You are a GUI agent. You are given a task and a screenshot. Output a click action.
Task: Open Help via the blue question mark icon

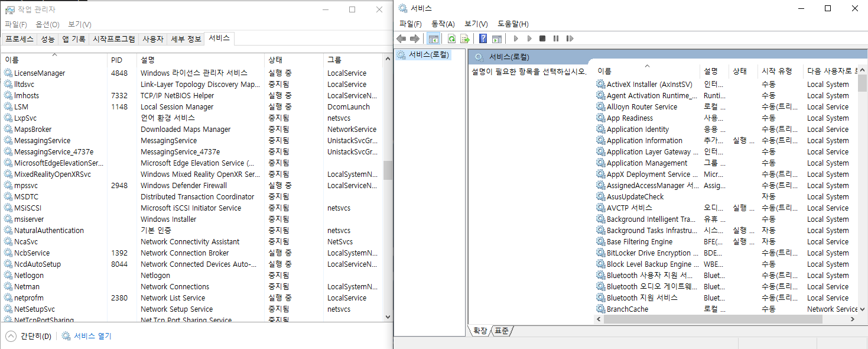pyautogui.click(x=483, y=38)
